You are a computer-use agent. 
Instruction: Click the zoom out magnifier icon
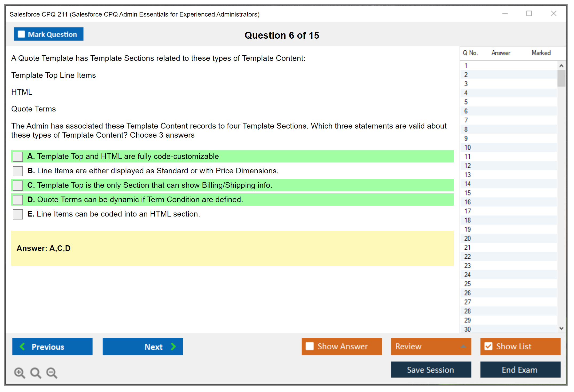click(52, 373)
